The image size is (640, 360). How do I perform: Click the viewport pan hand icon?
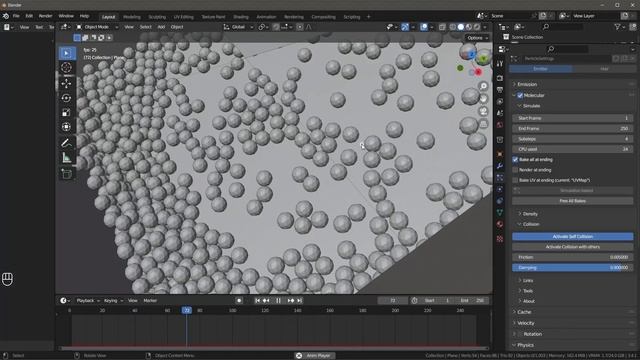point(484,98)
